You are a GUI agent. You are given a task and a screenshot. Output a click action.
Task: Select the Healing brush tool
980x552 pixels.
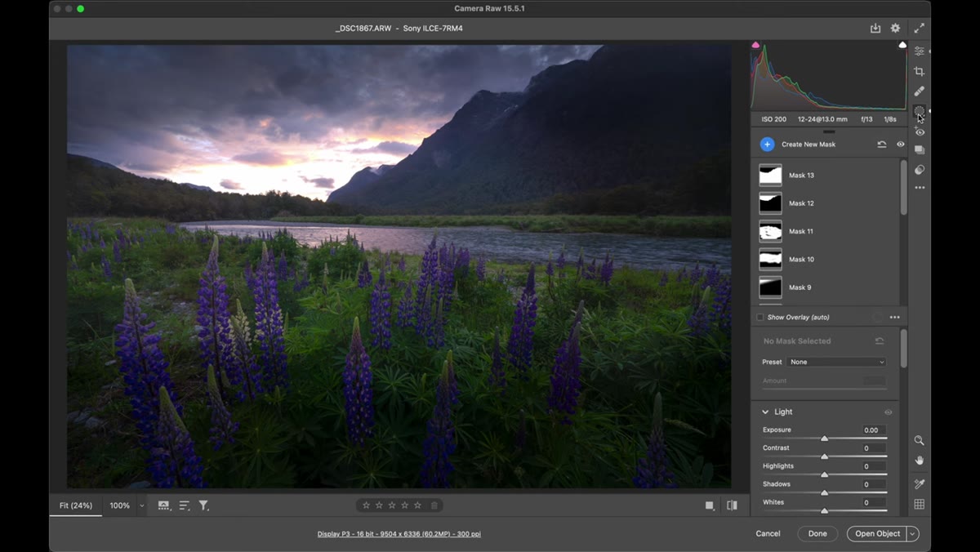(x=920, y=91)
